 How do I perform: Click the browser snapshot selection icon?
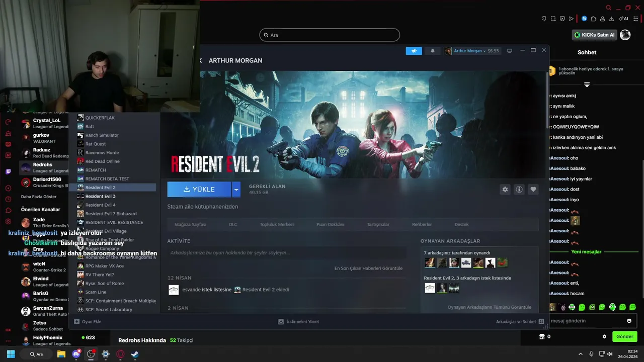[553, 19]
